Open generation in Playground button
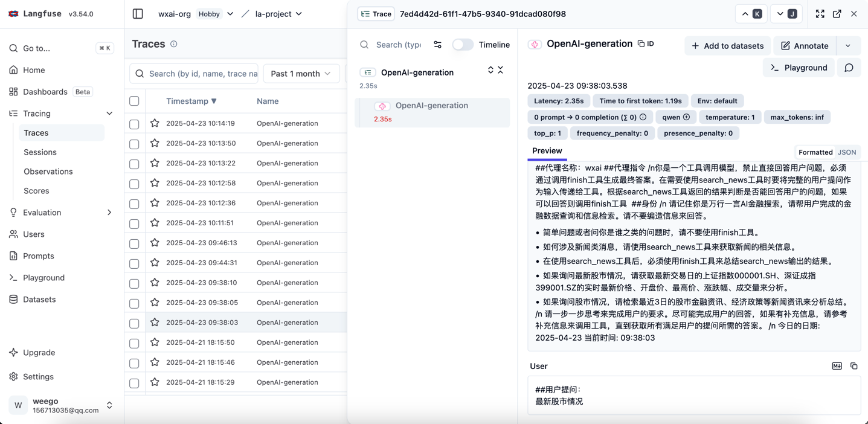The height and width of the screenshot is (424, 868). (799, 68)
